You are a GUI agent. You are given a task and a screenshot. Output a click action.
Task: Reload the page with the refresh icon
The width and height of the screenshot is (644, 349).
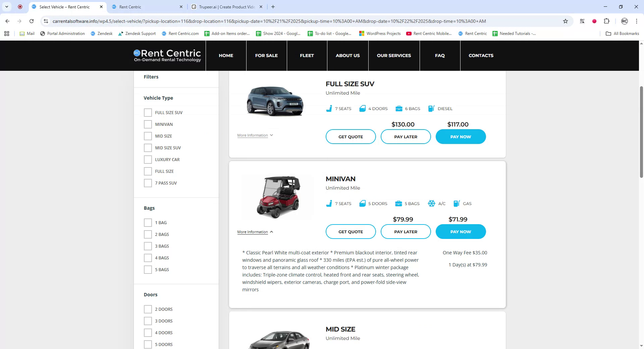[x=32, y=21]
